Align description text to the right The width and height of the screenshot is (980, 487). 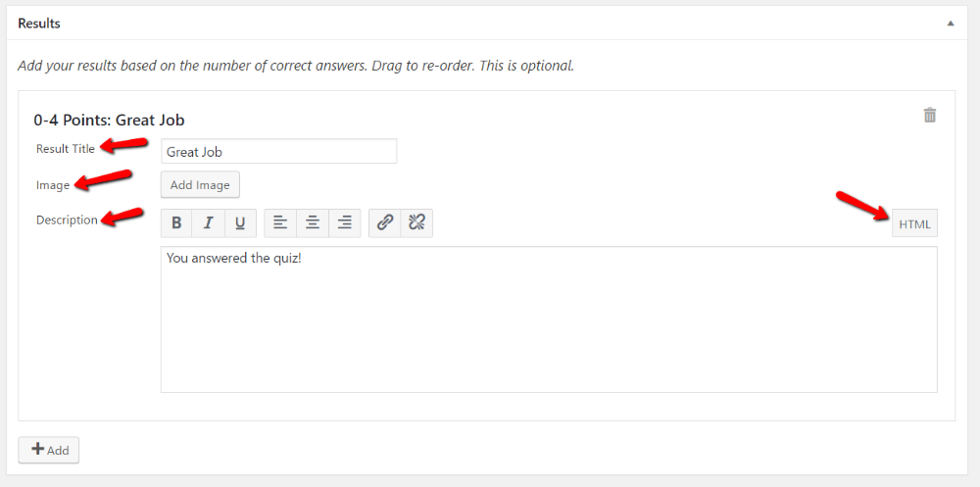344,223
